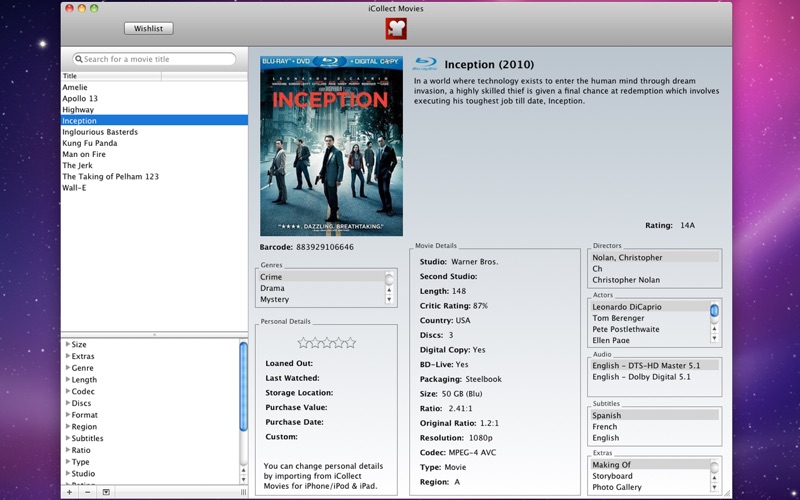Expand the Extras filter in the sidebar
This screenshot has height=500, width=800.
(x=68, y=356)
